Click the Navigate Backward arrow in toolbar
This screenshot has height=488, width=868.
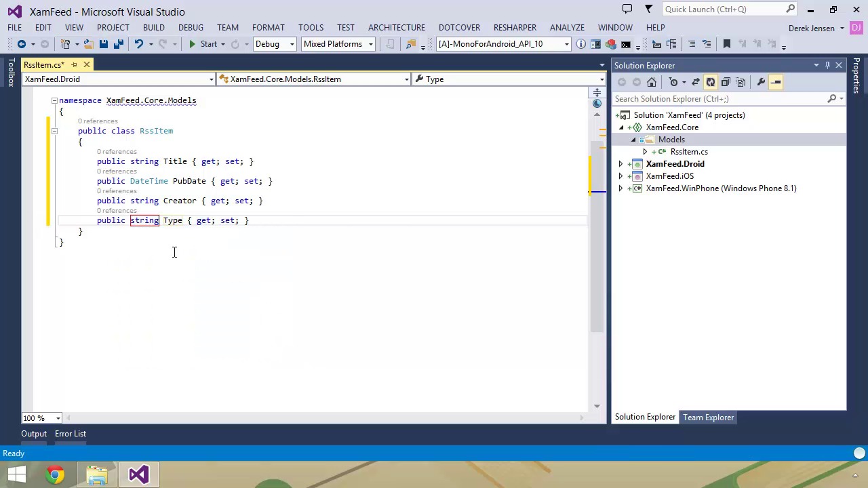(x=22, y=44)
